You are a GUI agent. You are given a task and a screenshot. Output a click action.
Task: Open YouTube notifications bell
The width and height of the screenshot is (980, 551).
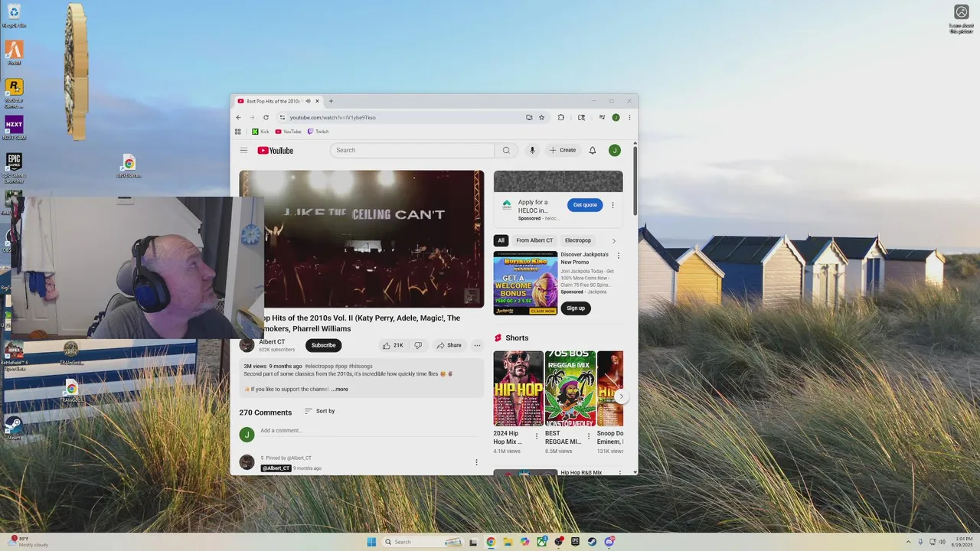coord(592,150)
